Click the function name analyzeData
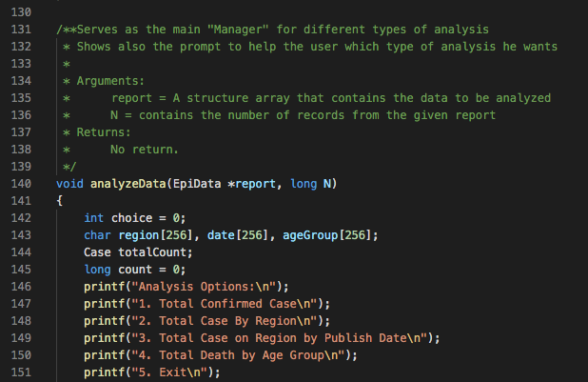588x382 pixels. click(127, 184)
